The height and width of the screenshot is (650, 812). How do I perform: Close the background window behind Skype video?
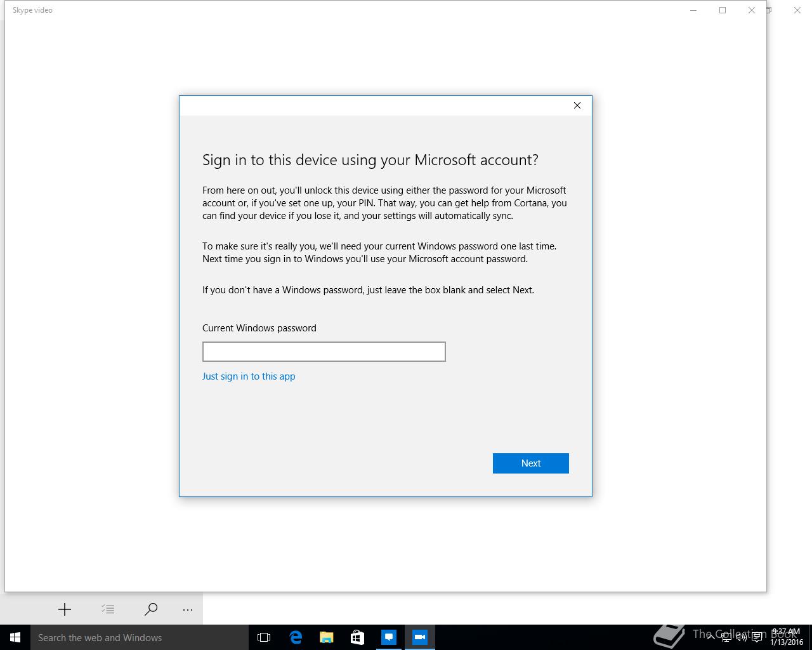(797, 10)
